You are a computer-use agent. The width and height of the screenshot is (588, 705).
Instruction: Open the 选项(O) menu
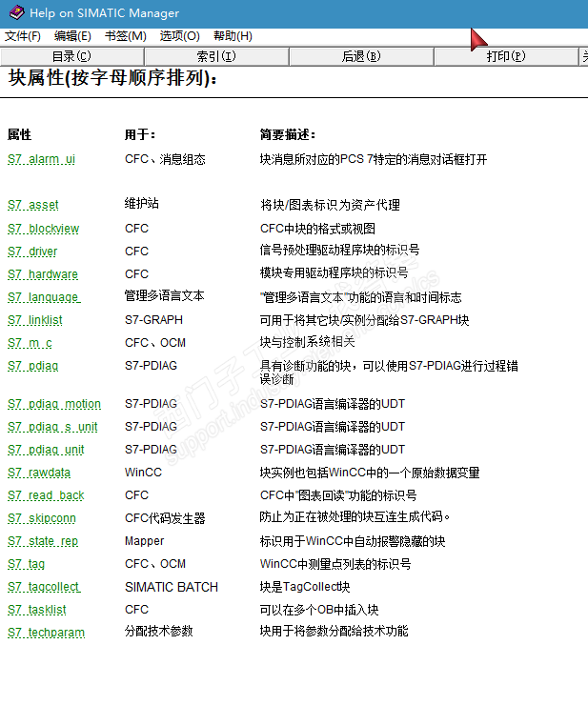(x=179, y=36)
